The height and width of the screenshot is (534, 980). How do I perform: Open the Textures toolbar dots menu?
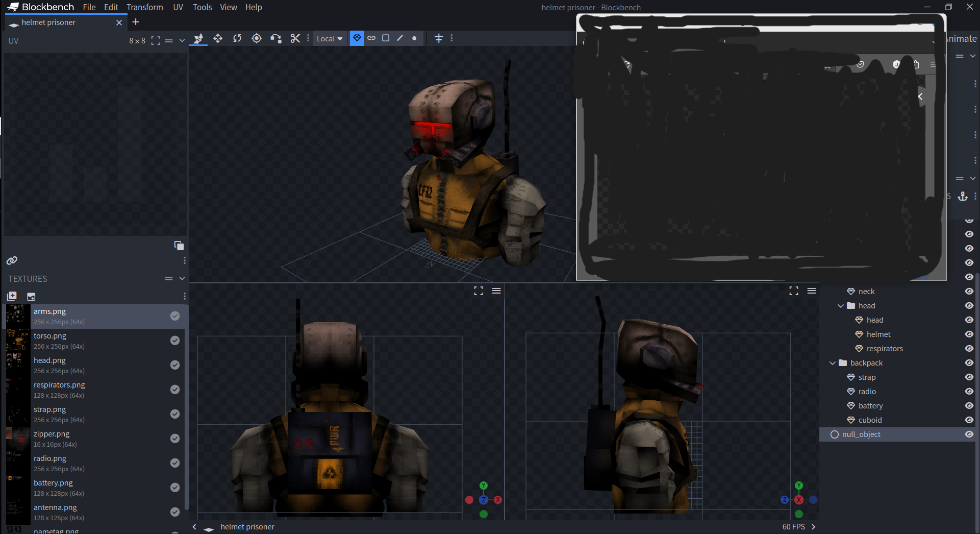pyautogui.click(x=184, y=296)
